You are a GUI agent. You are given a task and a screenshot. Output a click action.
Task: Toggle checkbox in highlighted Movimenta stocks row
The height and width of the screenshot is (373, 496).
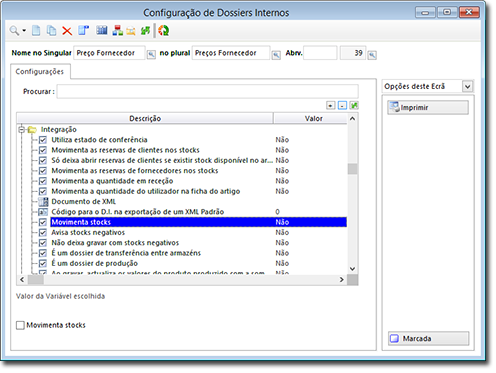(43, 222)
